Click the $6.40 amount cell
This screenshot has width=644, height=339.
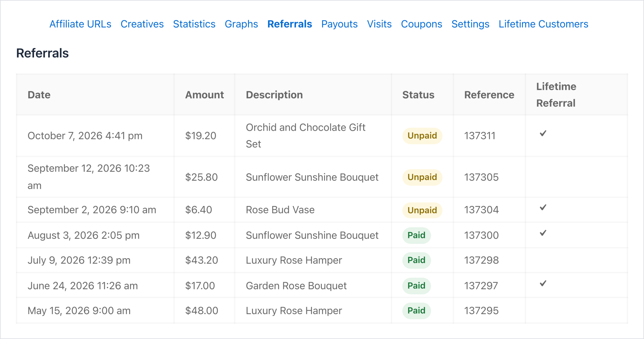tap(198, 210)
